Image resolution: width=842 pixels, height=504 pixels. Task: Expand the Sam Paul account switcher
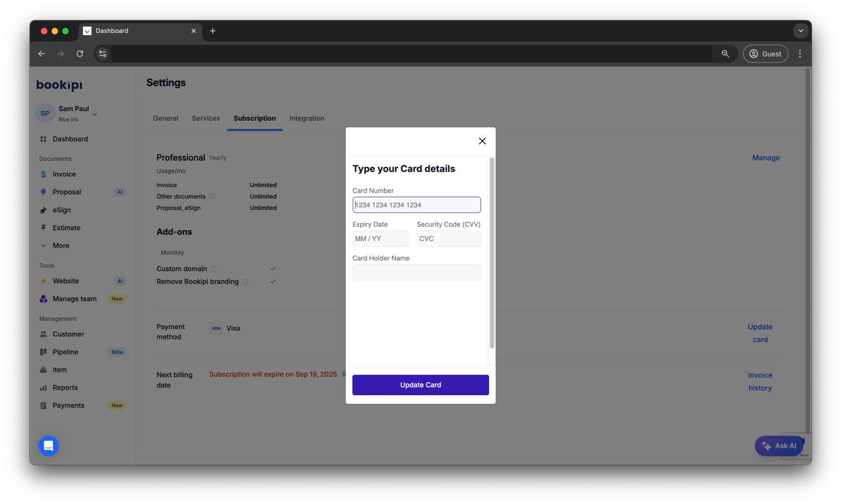pos(95,114)
